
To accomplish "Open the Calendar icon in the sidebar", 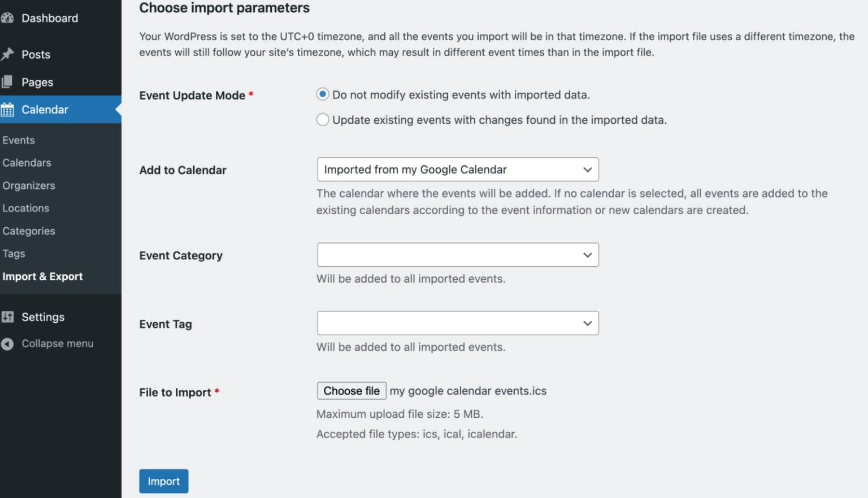I will 8,109.
